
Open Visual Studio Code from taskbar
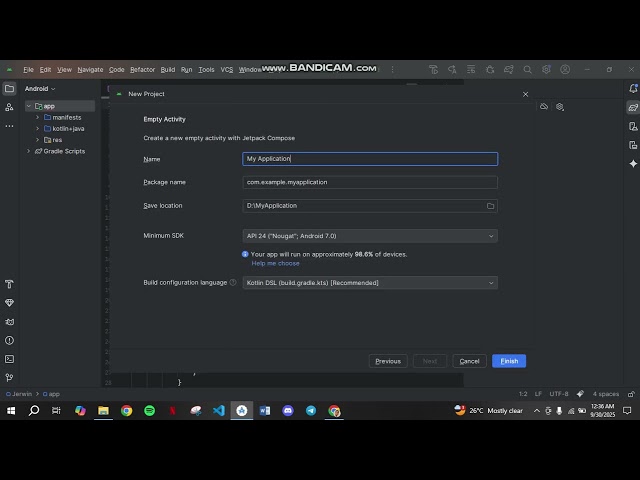click(219, 411)
